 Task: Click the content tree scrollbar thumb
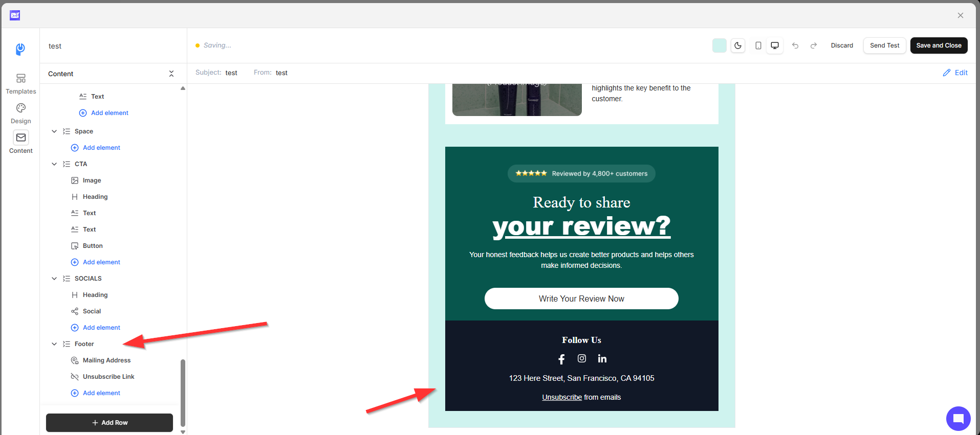pos(183,393)
